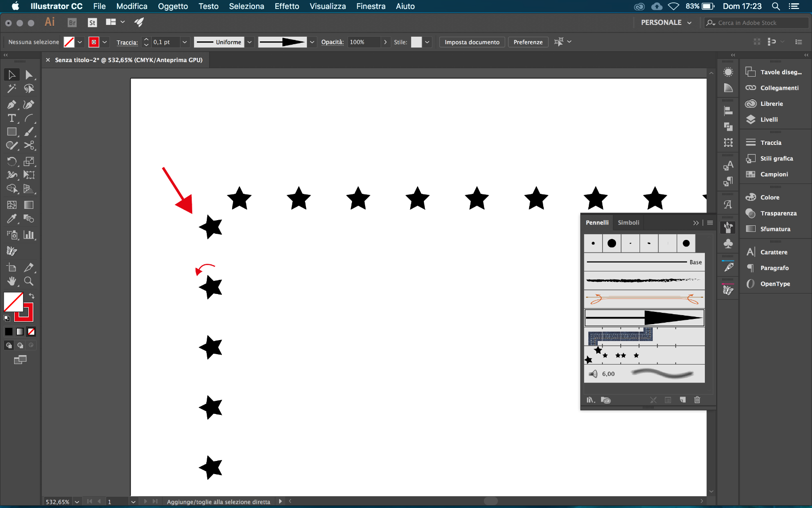This screenshot has height=508, width=812.
Task: Switch to the Simboli tab
Action: pyautogui.click(x=628, y=222)
